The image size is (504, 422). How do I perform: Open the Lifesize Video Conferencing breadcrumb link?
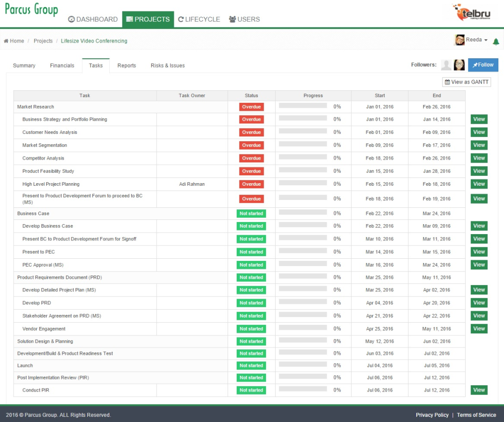pos(93,40)
